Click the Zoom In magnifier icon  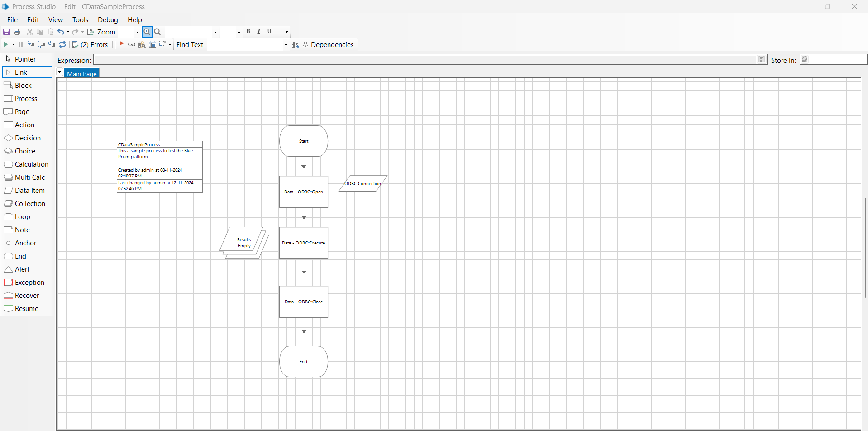(x=147, y=32)
